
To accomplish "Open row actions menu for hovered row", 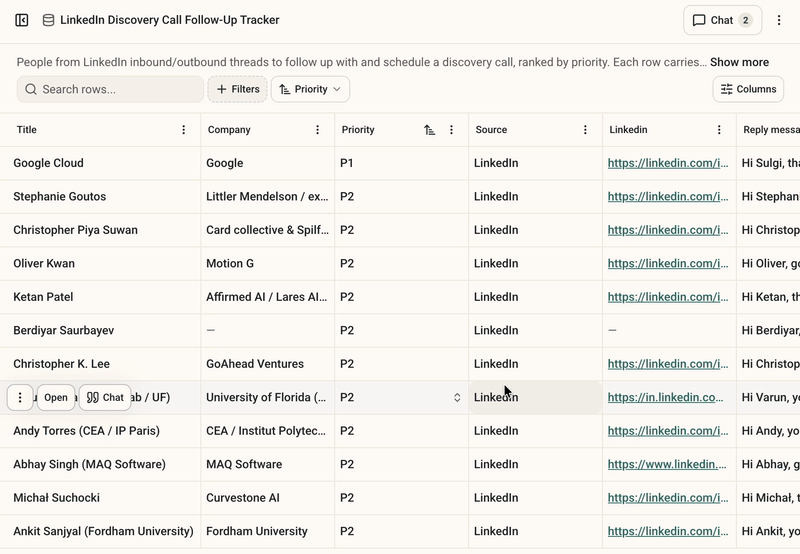I will tap(20, 397).
